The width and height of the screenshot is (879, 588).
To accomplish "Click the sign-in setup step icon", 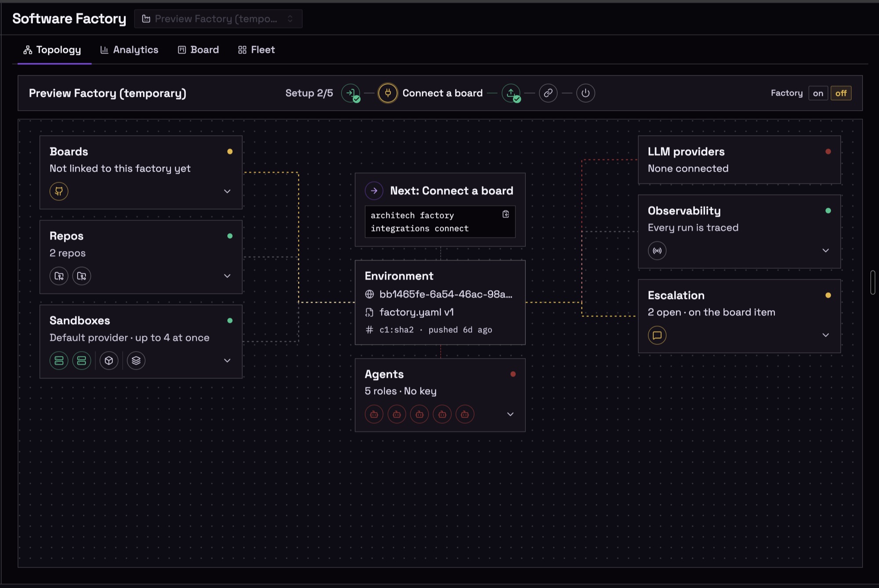I will (351, 93).
